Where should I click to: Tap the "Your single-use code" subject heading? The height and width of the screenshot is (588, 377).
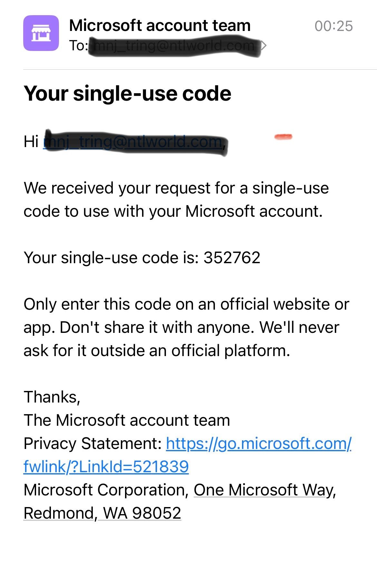coord(127,94)
